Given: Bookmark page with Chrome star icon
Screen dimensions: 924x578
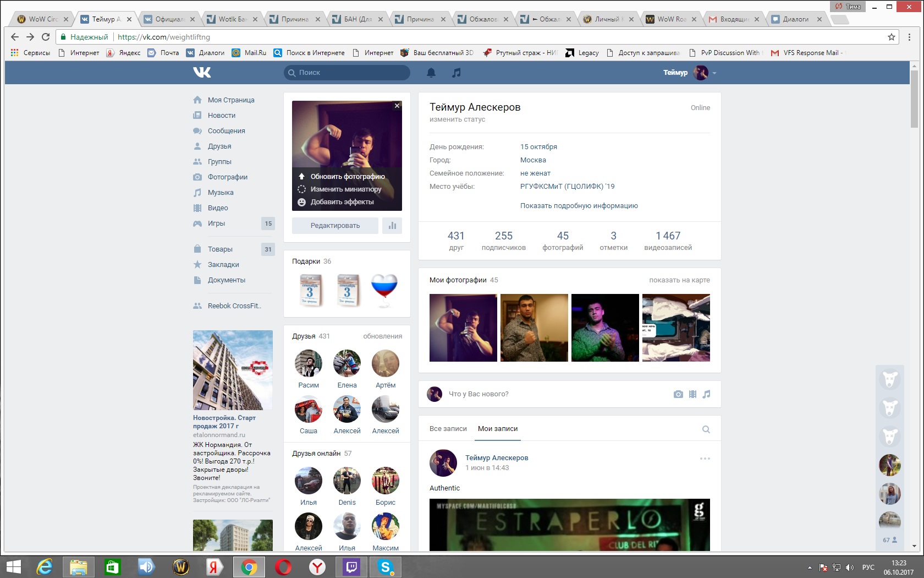Looking at the screenshot, I should (892, 37).
